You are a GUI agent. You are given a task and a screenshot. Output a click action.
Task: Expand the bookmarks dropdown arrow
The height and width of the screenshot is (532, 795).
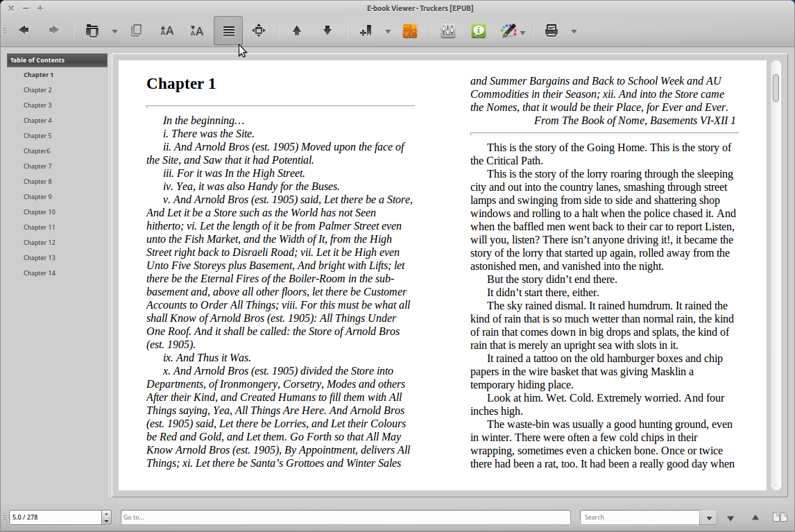click(388, 31)
